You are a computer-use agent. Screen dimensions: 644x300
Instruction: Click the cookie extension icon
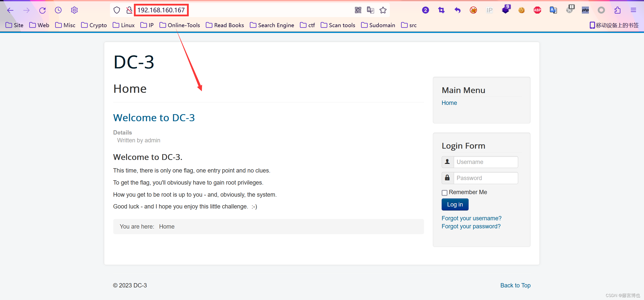pyautogui.click(x=521, y=10)
